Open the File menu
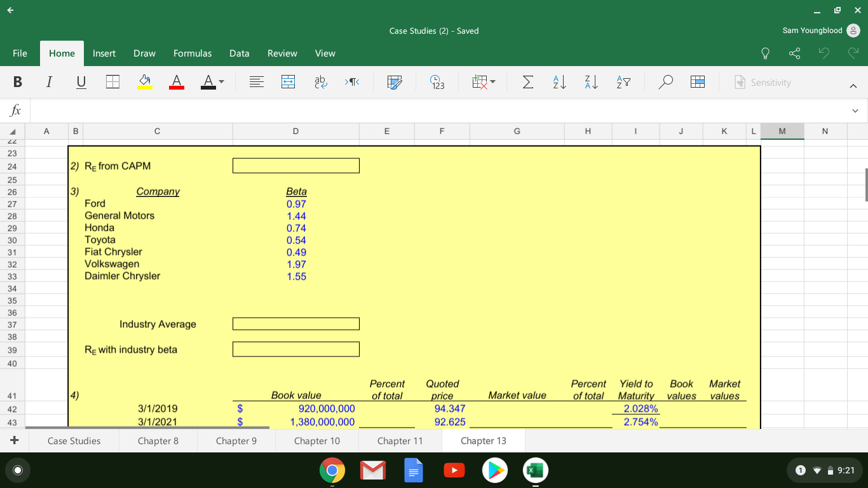This screenshot has width=868, height=488. click(x=20, y=53)
